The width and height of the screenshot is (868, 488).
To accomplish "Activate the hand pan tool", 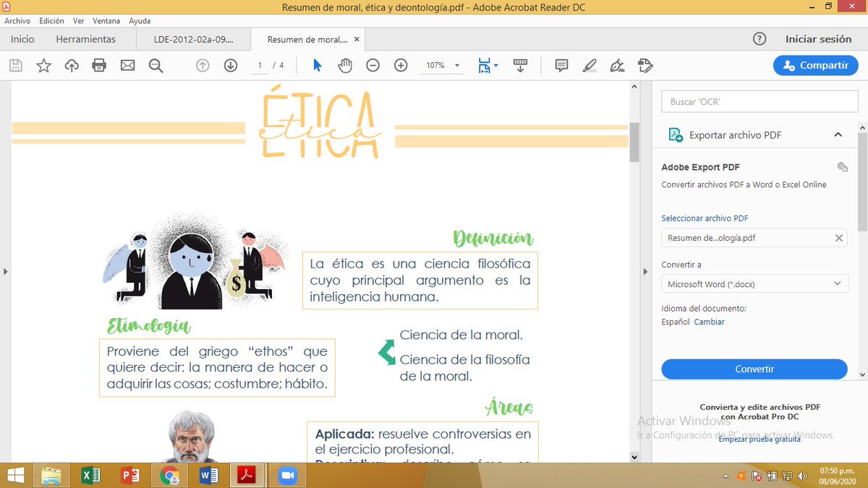I will click(345, 66).
